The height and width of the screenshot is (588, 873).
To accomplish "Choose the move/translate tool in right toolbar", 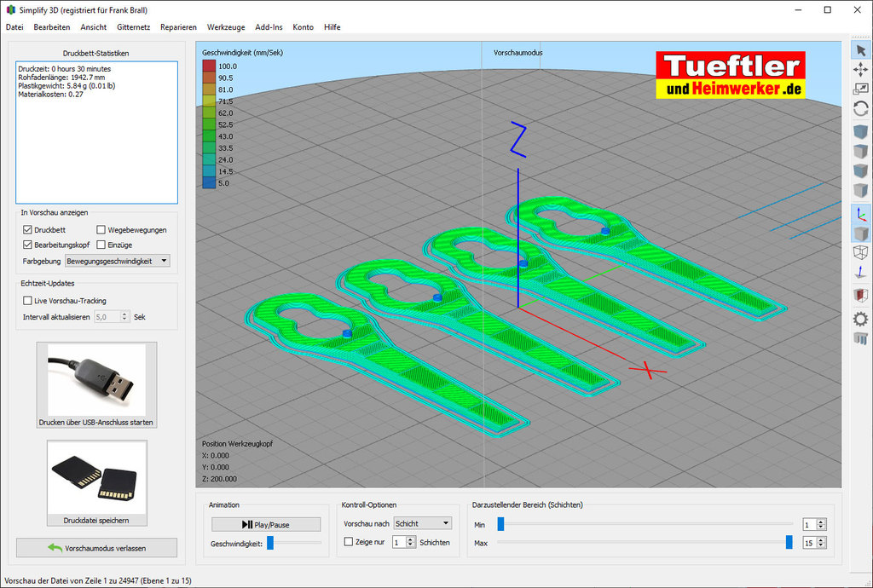I will click(860, 69).
